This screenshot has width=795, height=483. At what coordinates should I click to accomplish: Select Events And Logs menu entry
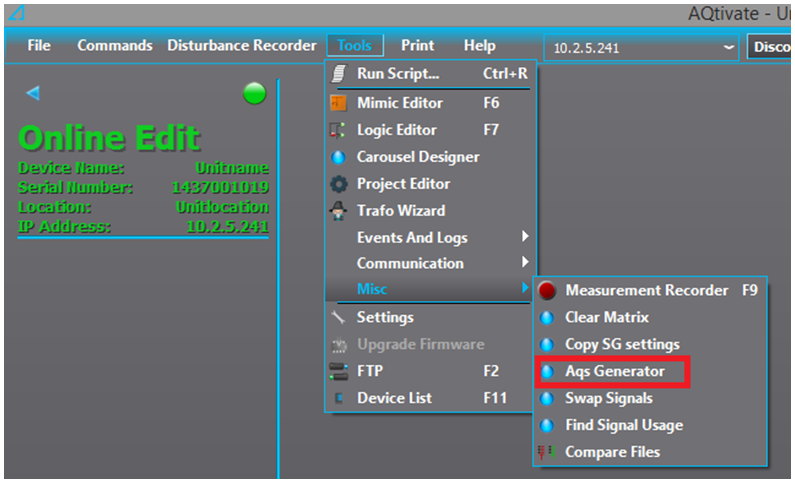pyautogui.click(x=430, y=237)
